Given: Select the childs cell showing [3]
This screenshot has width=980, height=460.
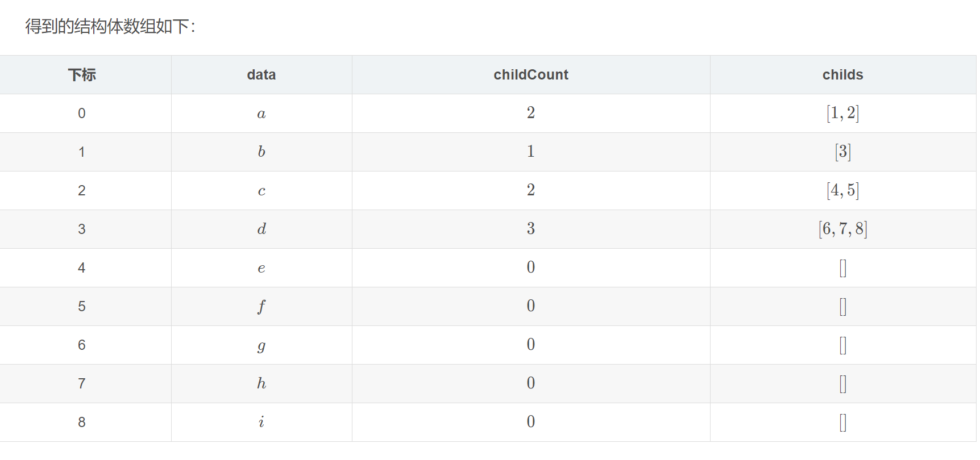Looking at the screenshot, I should pos(842,152).
